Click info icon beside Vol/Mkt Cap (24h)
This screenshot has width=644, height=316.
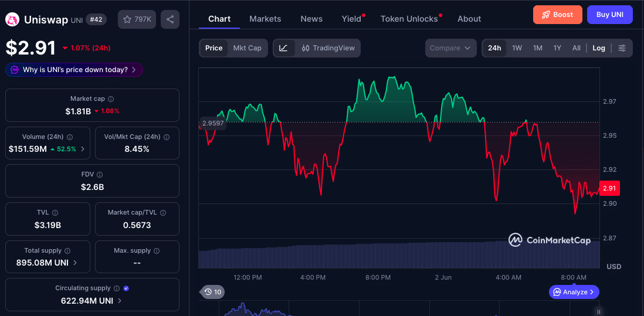point(165,137)
